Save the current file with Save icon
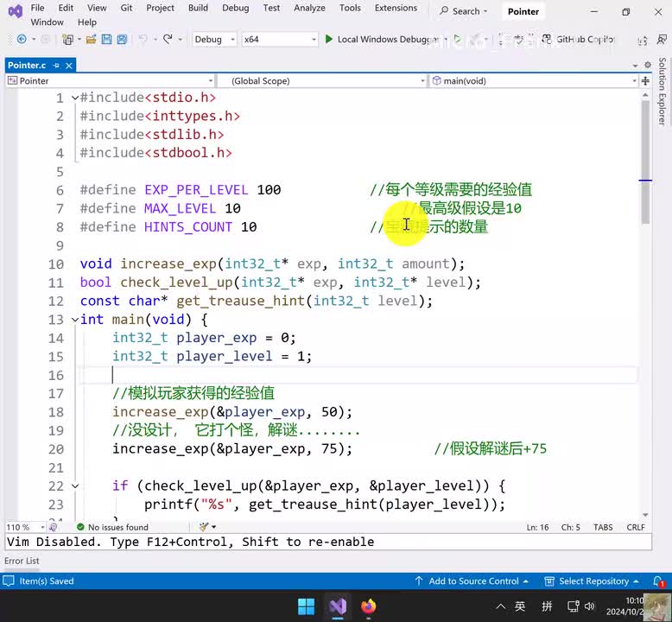The width and height of the screenshot is (672, 622). pos(106,40)
